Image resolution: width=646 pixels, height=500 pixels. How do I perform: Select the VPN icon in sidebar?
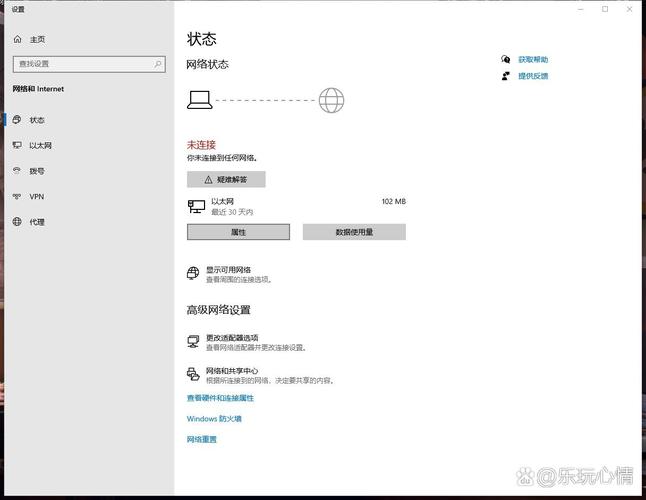point(17,196)
